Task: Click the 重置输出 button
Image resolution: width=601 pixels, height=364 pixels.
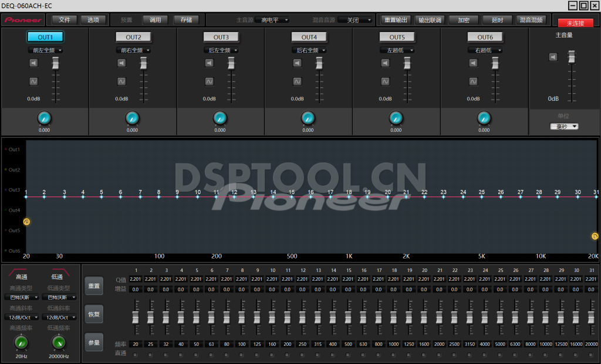Action: [395, 19]
